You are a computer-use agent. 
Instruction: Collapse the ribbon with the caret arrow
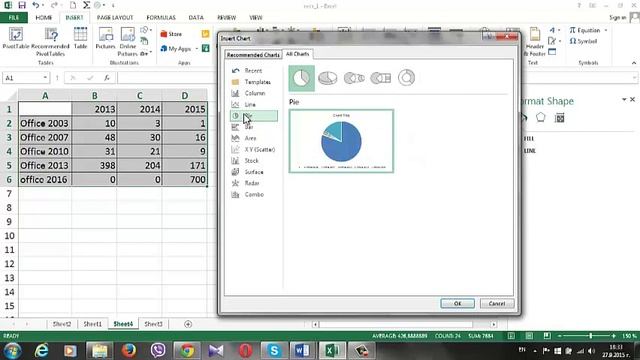tap(634, 63)
